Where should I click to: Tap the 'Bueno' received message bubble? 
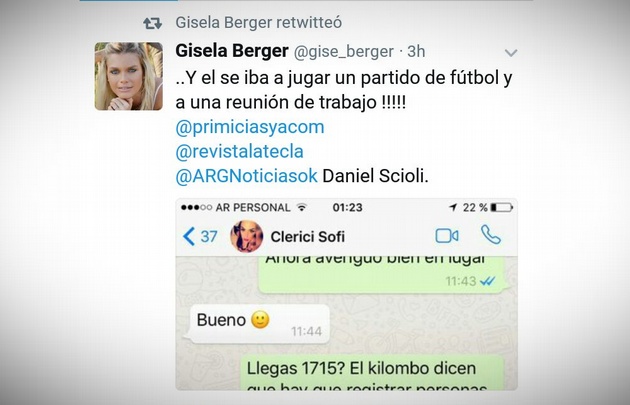pyautogui.click(x=260, y=324)
